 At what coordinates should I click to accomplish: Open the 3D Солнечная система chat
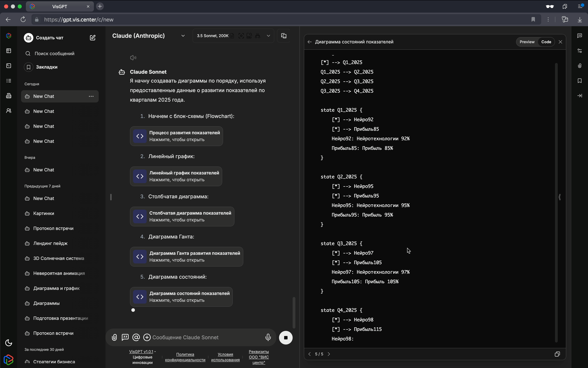pos(60,259)
